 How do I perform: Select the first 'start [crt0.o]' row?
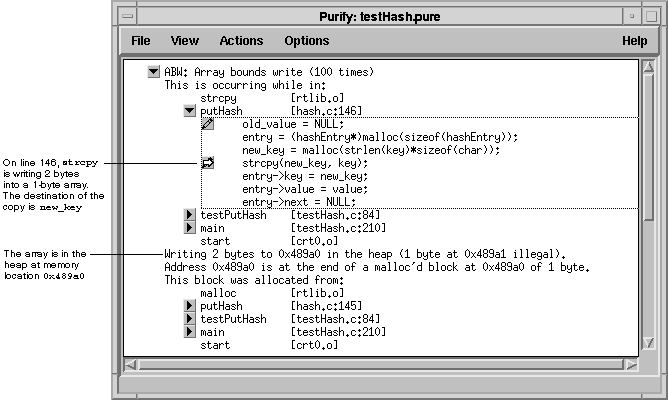(269, 241)
